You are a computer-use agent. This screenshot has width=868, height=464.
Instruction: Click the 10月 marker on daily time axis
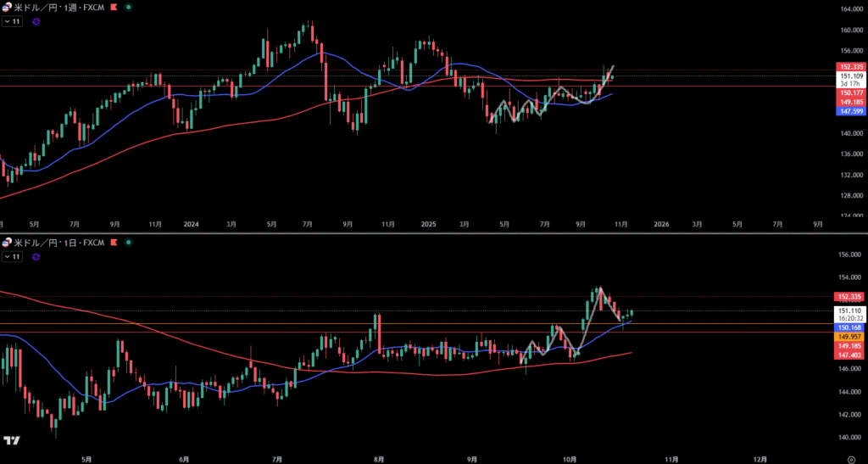[x=569, y=458]
